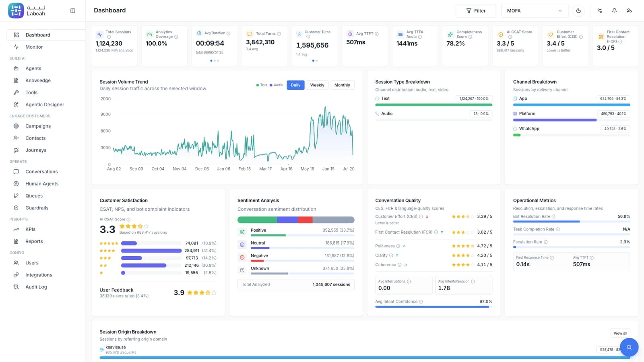The image size is (644, 362).
Task: Open the Conversations menu item
Action: tap(41, 172)
